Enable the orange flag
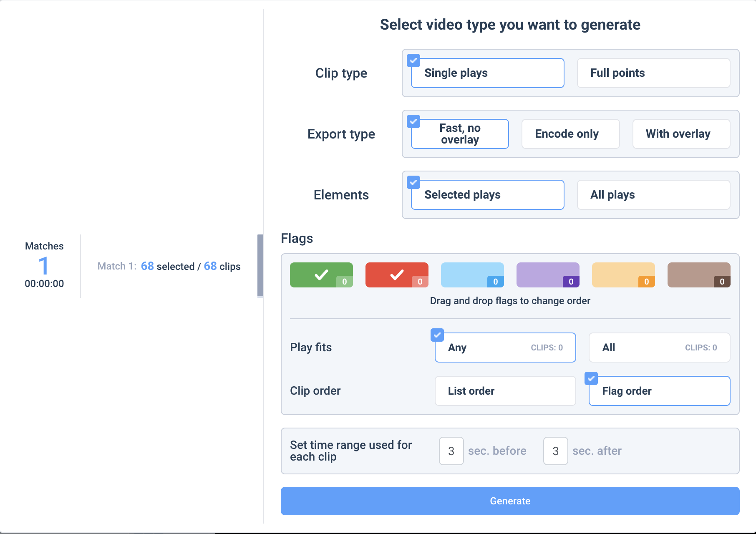 [623, 275]
